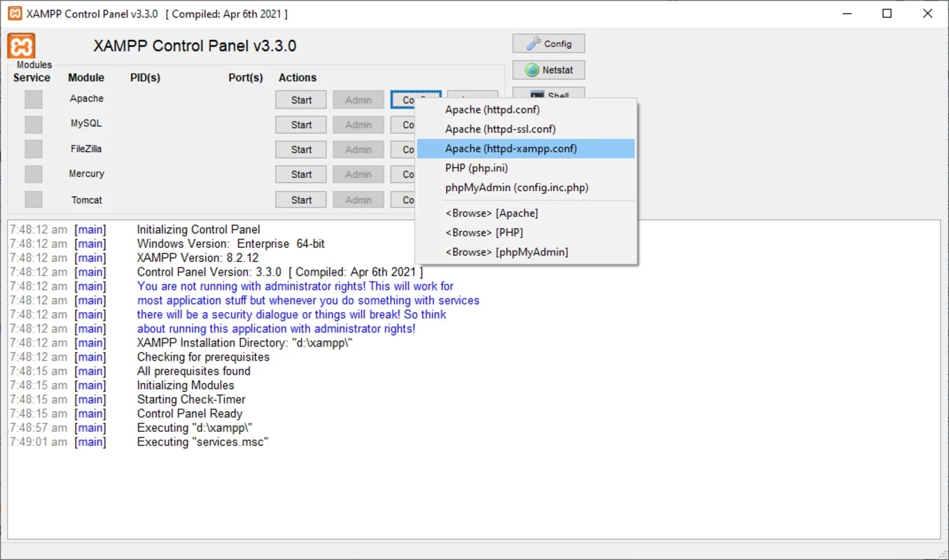Open phpMyAdmin (config.inc.php) entry
This screenshot has height=560, width=949.
click(x=516, y=188)
